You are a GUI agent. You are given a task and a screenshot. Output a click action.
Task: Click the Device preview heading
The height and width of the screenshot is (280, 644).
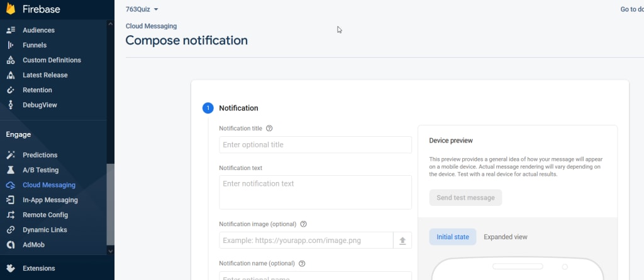click(451, 141)
